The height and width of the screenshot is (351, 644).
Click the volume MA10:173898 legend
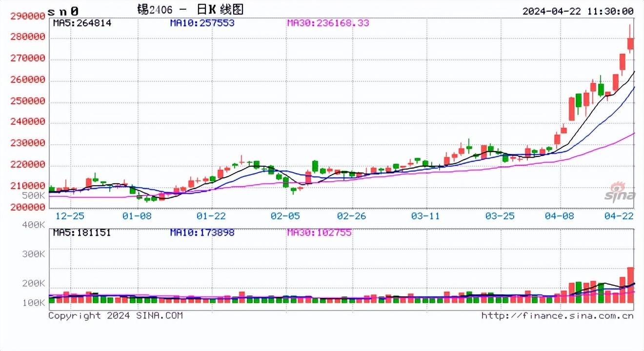point(202,233)
